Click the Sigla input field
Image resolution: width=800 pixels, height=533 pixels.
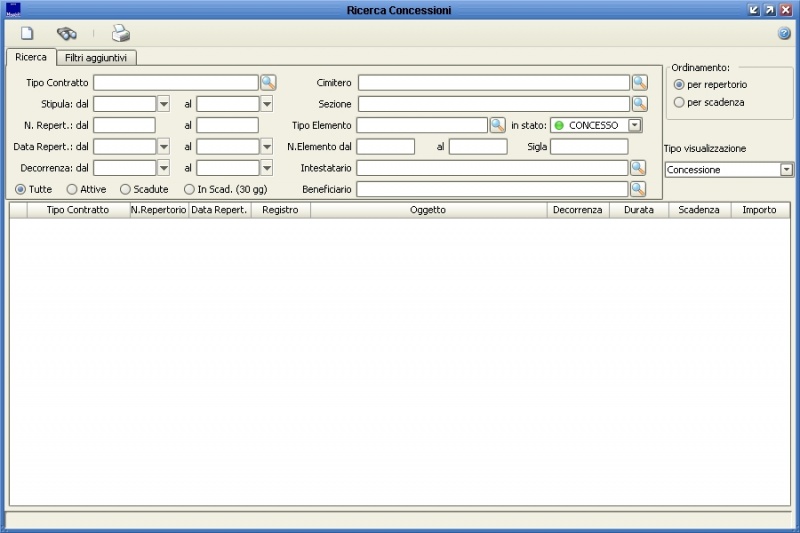tap(588, 147)
